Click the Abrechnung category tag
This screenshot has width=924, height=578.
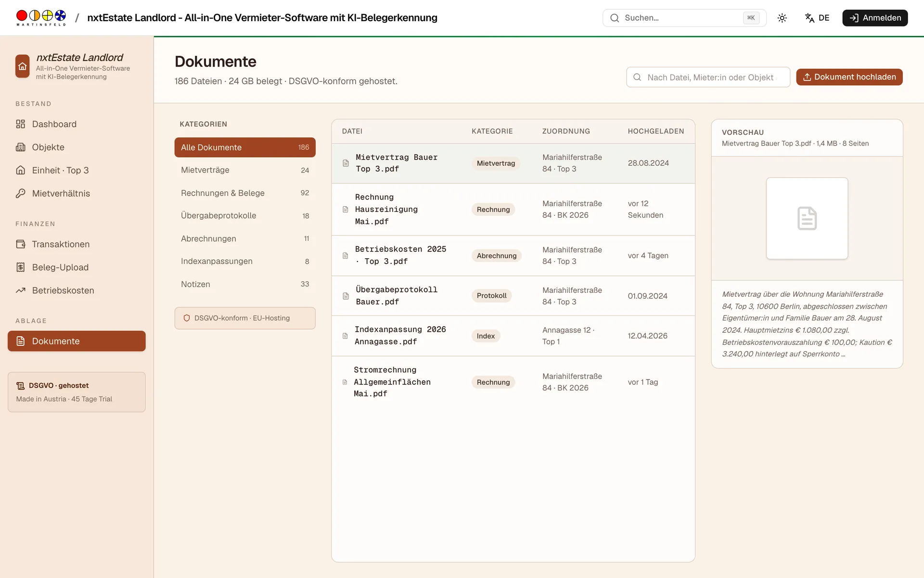(x=496, y=256)
